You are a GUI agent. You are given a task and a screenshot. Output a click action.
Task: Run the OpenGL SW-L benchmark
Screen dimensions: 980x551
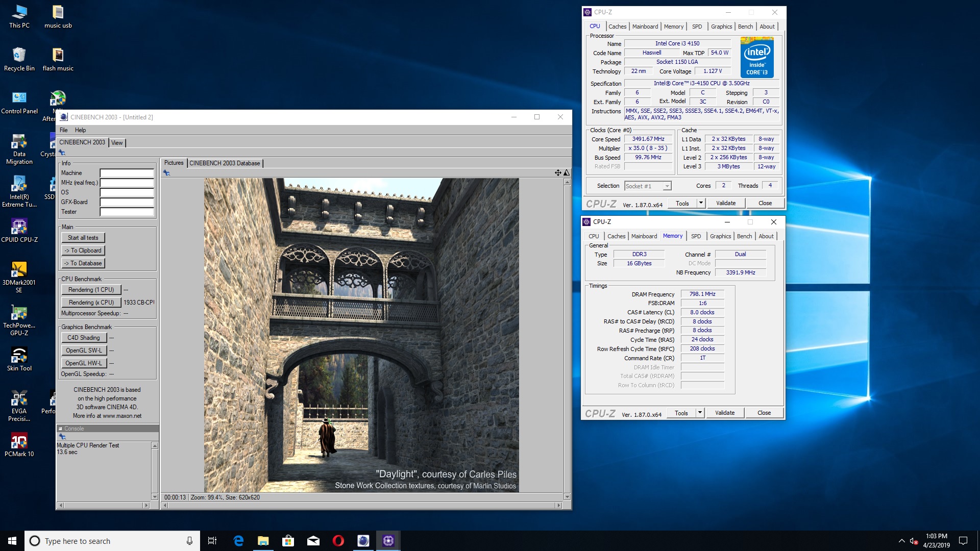click(84, 350)
